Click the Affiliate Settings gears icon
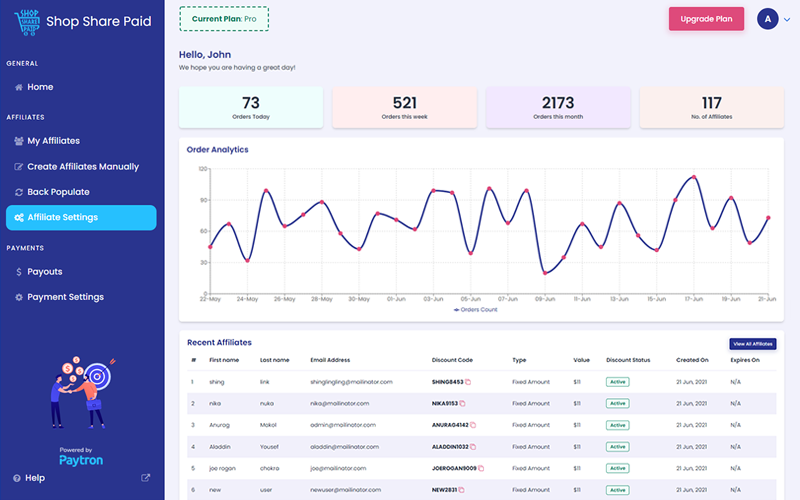The image size is (800, 500). (x=19, y=217)
